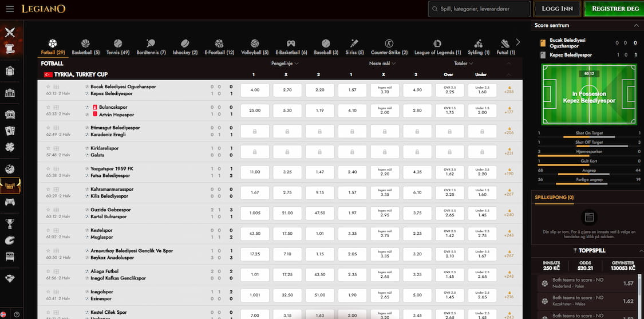Screen dimensions: 644x319
Task: Favorite the Kahramanmarasspor match star
Action: tap(48, 189)
